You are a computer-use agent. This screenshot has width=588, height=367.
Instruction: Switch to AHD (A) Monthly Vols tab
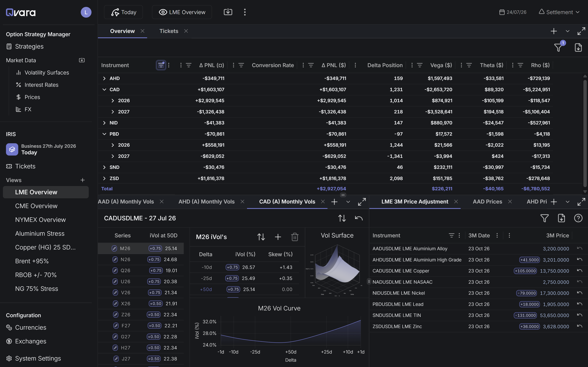(x=207, y=202)
